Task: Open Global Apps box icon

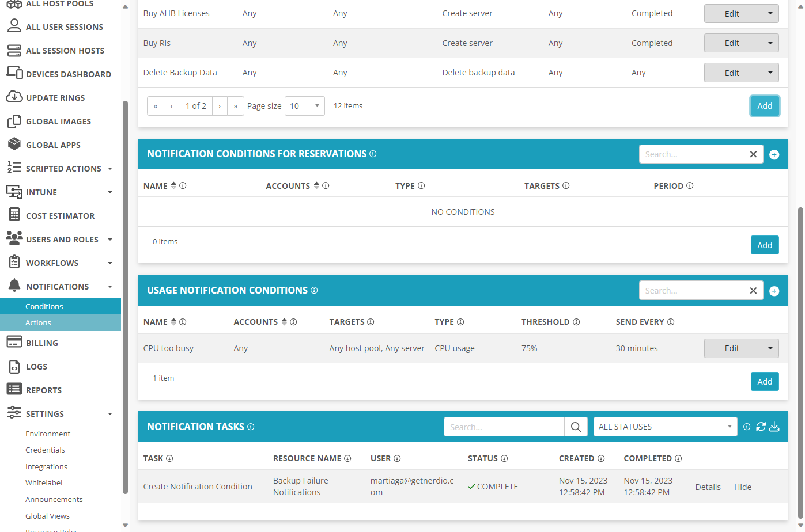Action: tap(14, 144)
